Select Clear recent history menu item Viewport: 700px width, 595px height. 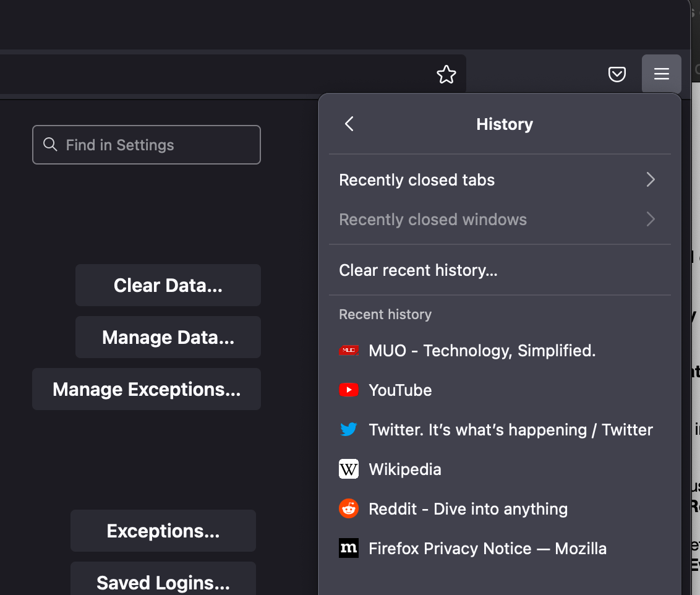pyautogui.click(x=418, y=270)
